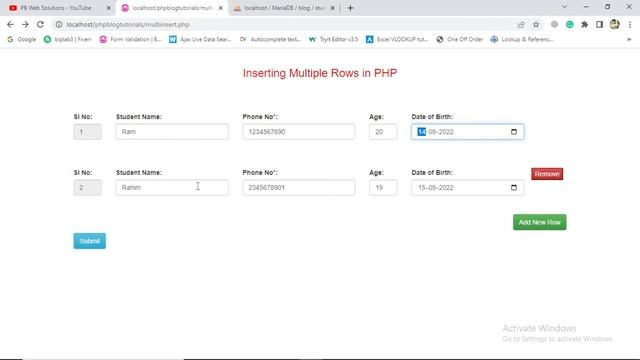This screenshot has height=360, width=640.
Task: Select the localhost multiinsert.php tab
Action: pos(171,8)
